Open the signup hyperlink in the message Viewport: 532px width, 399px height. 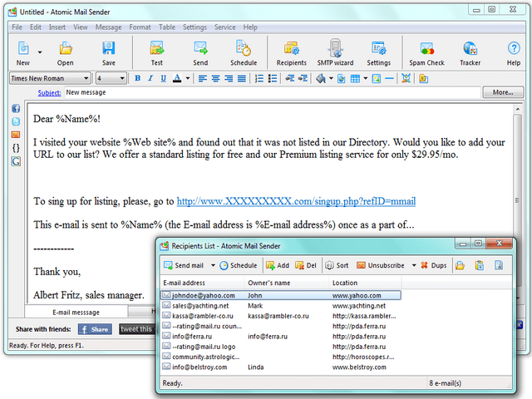[x=296, y=201]
